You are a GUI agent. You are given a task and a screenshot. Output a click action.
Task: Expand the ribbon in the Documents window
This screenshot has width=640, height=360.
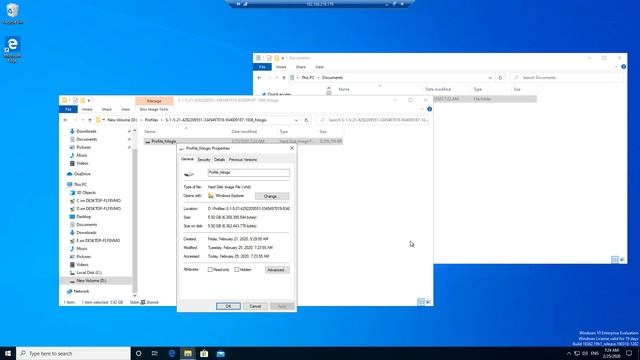point(616,67)
